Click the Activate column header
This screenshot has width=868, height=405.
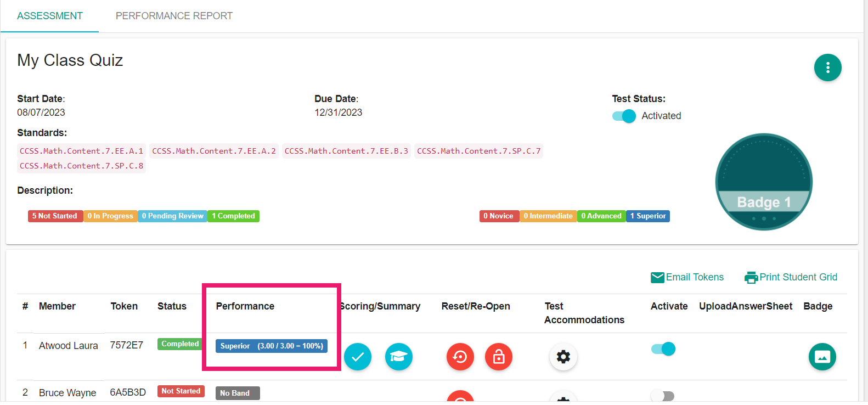669,306
